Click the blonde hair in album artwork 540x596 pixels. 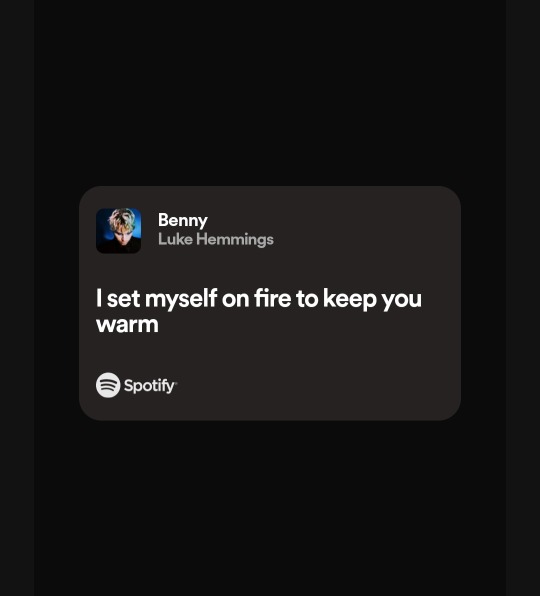point(122,220)
